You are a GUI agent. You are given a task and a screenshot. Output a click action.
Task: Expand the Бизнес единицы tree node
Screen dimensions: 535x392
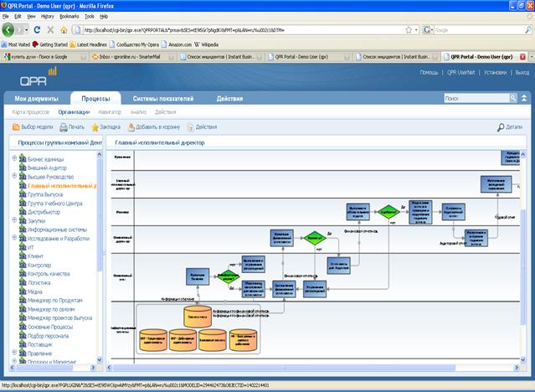(14, 158)
